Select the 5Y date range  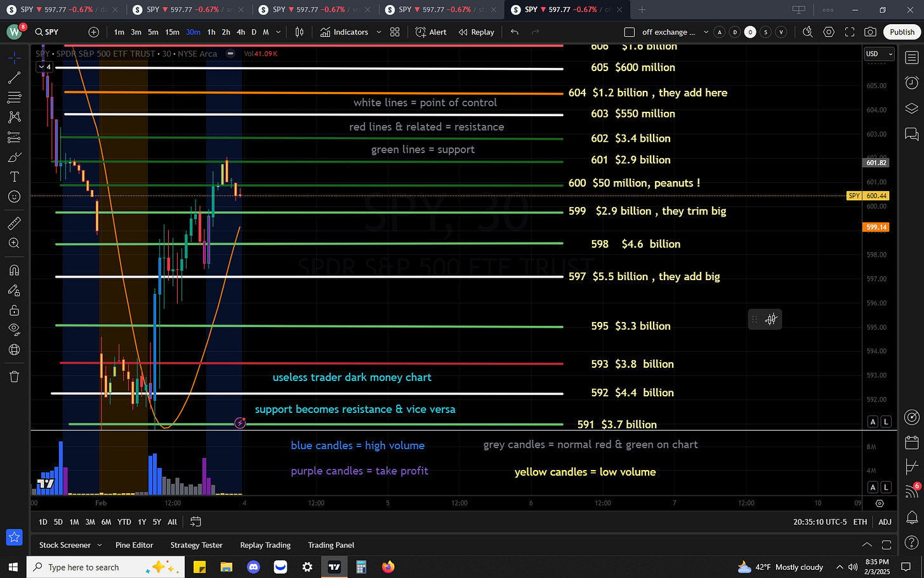157,521
